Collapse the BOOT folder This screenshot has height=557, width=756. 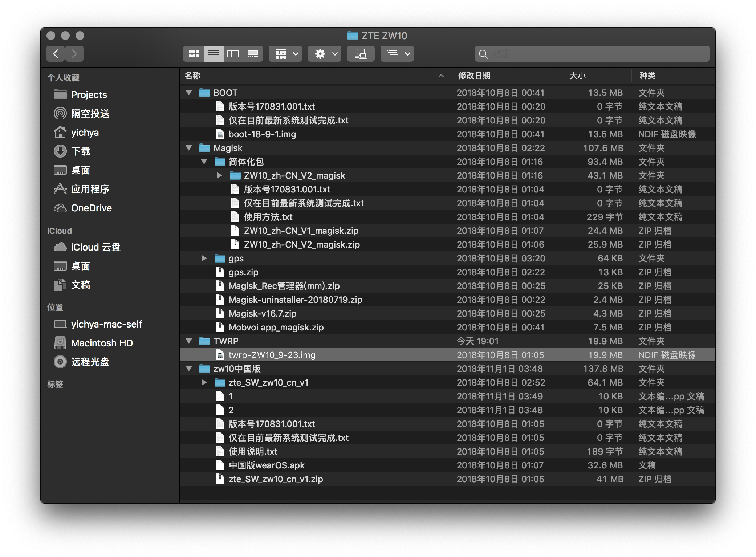pos(189,93)
